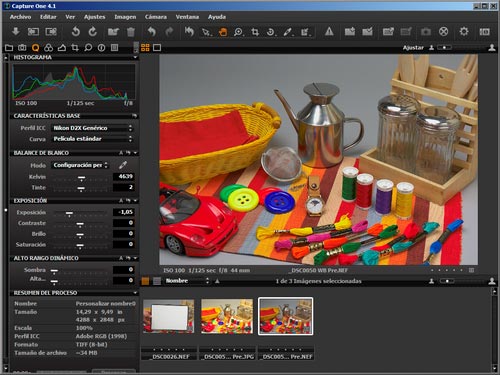Open the Metadata info tool tab

click(101, 48)
